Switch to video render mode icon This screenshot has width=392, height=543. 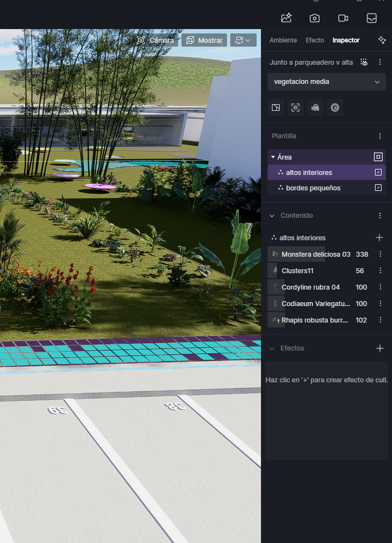tap(343, 18)
